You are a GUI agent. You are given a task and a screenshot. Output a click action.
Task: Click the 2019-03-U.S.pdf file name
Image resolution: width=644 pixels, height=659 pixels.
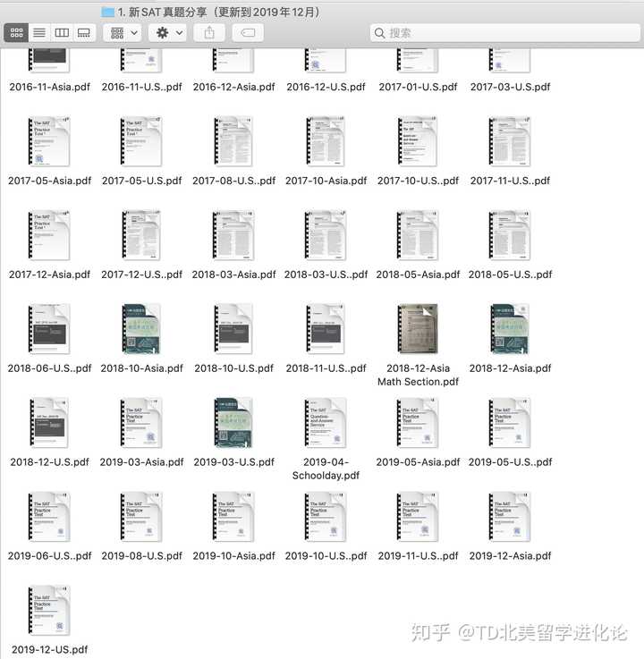[233, 462]
